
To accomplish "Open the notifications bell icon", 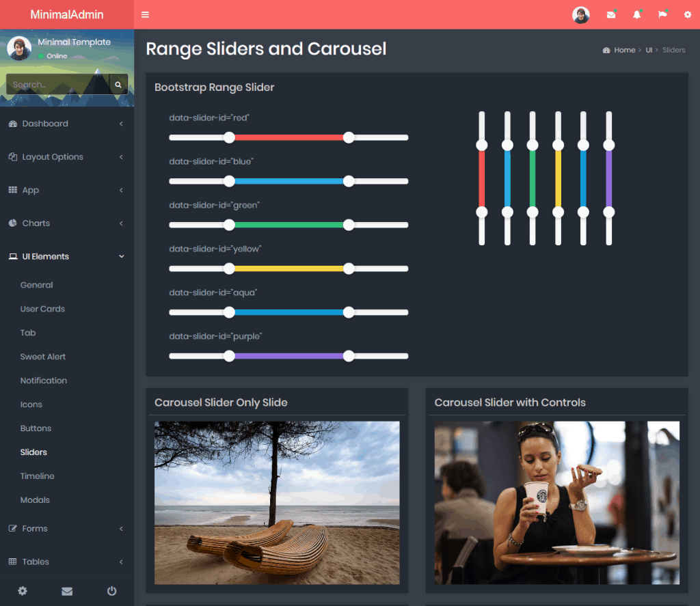I will click(x=637, y=15).
